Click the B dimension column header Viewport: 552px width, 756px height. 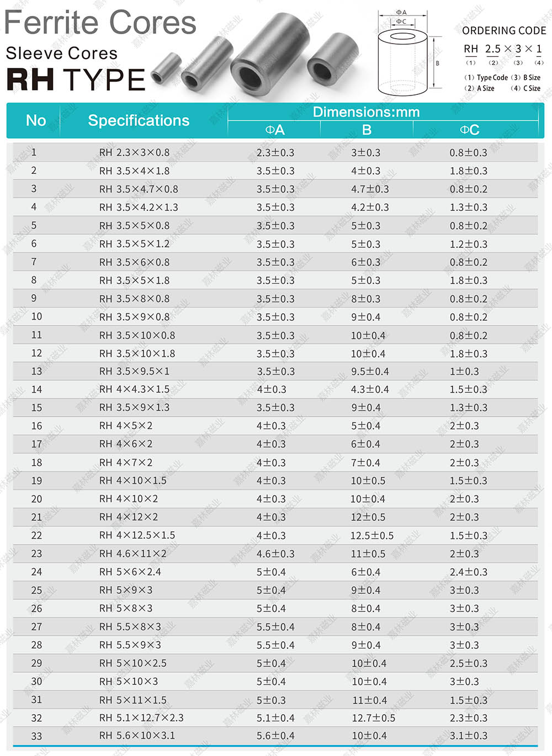click(x=367, y=130)
